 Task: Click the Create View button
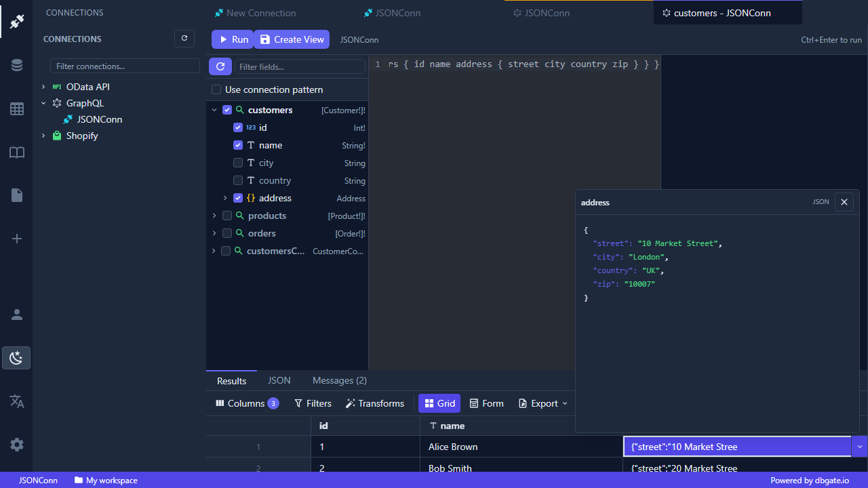coord(292,39)
